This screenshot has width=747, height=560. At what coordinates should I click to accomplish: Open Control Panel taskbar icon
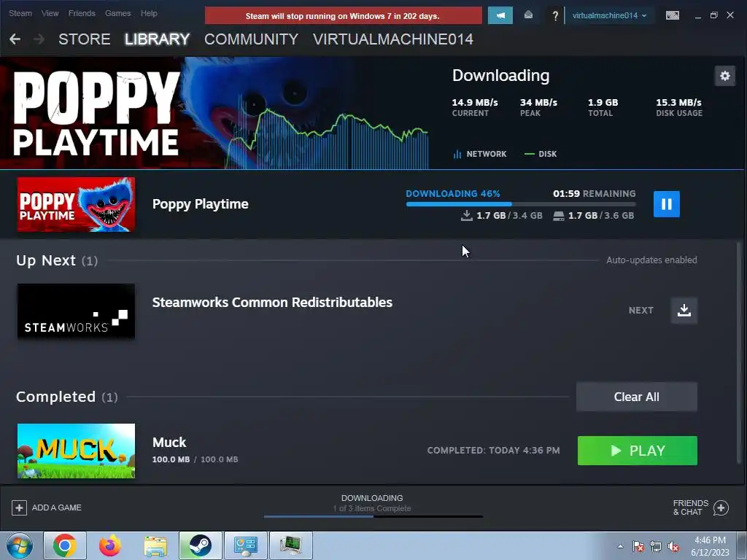pos(246,545)
